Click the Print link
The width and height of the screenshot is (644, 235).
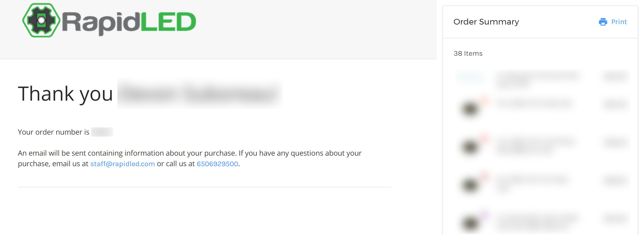click(x=619, y=22)
